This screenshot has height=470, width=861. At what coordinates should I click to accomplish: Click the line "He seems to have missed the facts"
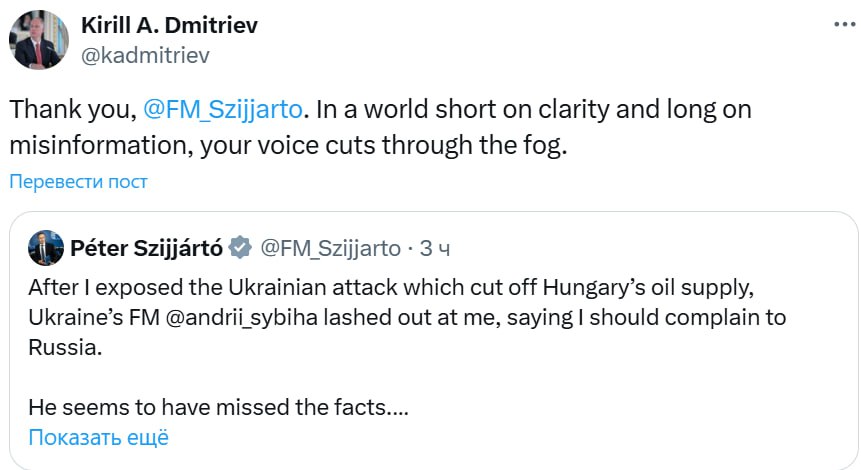click(x=218, y=408)
